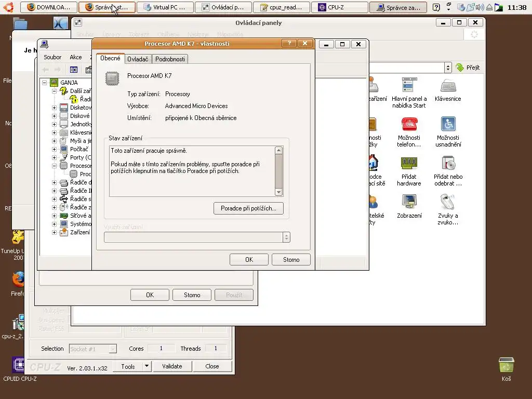Expand the Diskové node
This screenshot has height=399, width=532.
point(54,116)
